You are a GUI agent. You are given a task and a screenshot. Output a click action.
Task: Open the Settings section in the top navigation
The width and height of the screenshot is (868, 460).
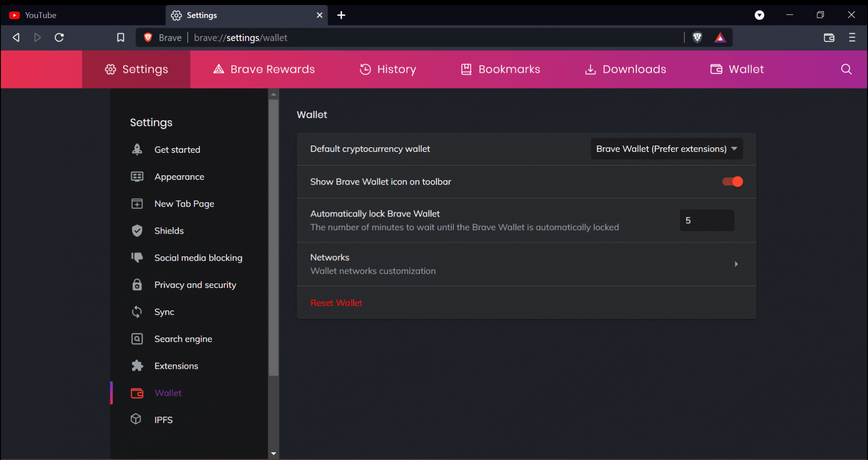tap(136, 69)
